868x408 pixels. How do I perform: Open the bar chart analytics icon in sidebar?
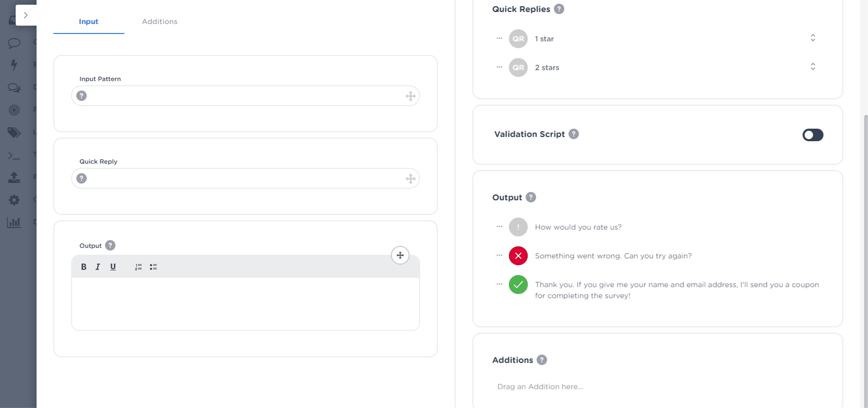tap(14, 222)
